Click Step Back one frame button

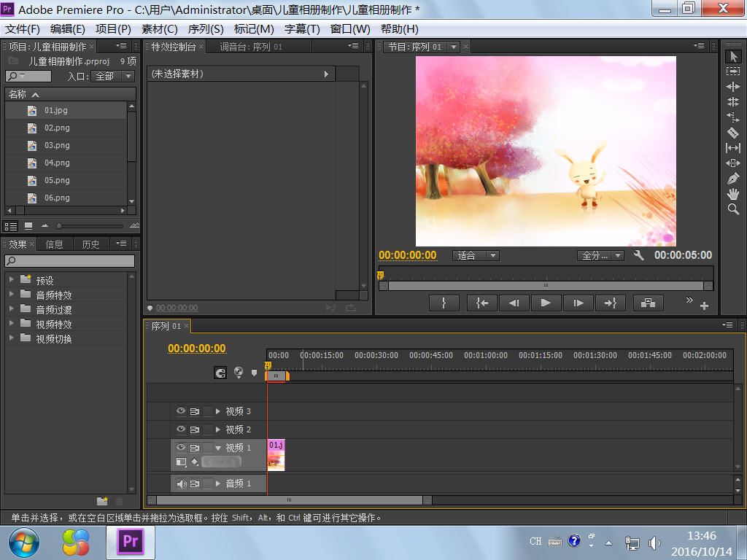[x=514, y=303]
